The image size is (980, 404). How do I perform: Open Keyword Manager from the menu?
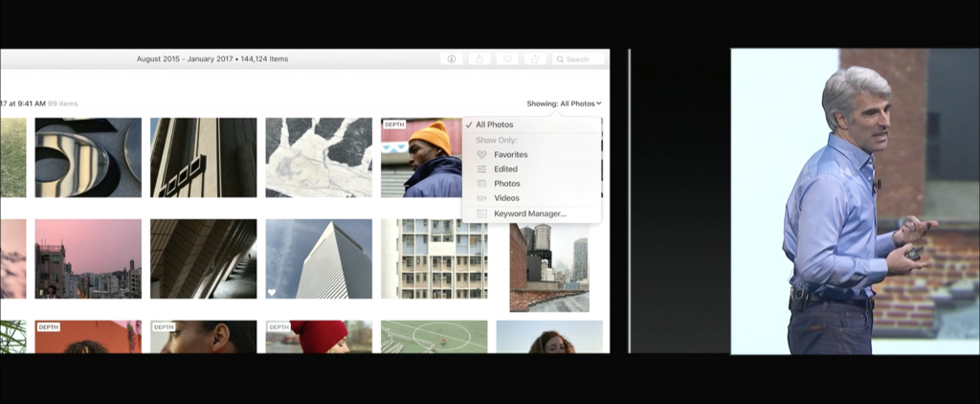point(529,213)
